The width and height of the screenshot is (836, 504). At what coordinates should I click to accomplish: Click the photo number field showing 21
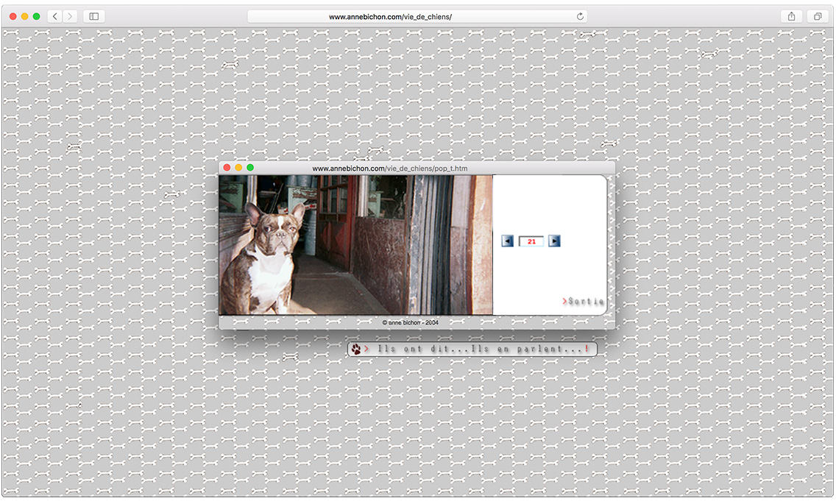click(531, 241)
